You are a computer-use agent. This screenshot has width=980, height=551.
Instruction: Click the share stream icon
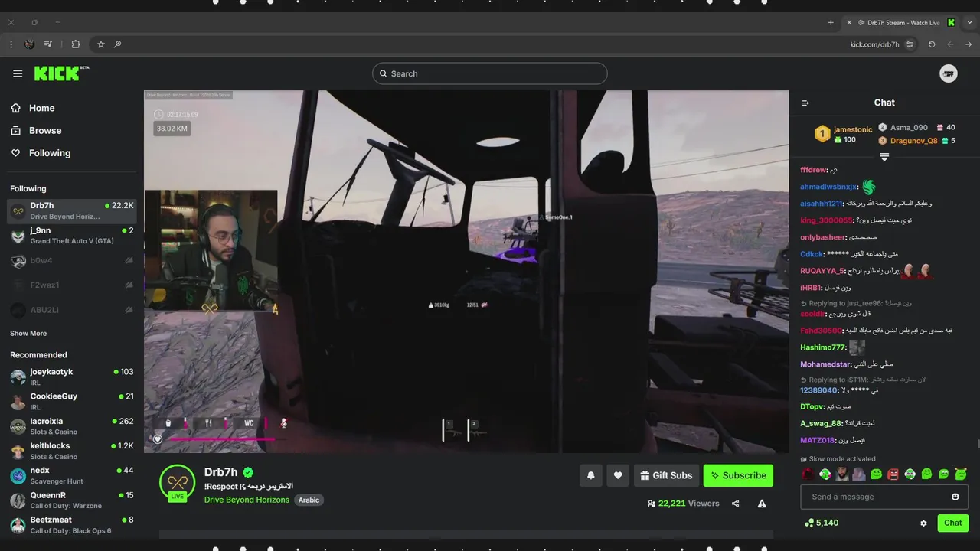point(736,504)
